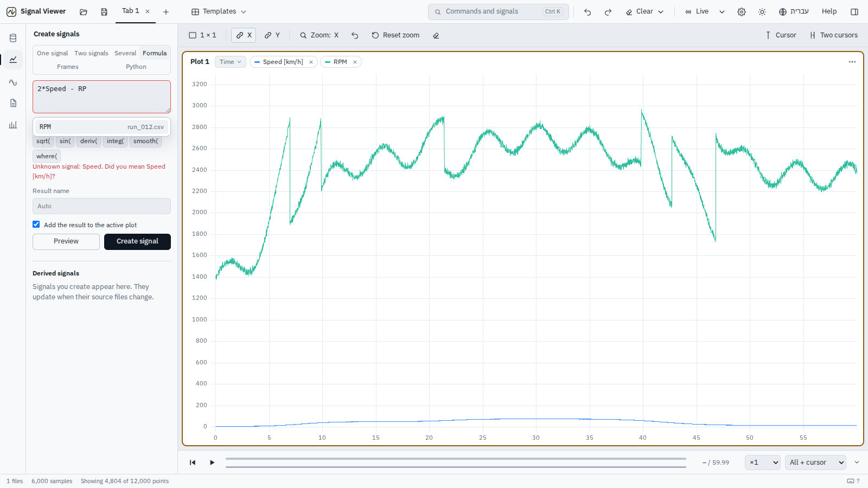
Task: Toggle the side panel layout icon
Action: 854,11
